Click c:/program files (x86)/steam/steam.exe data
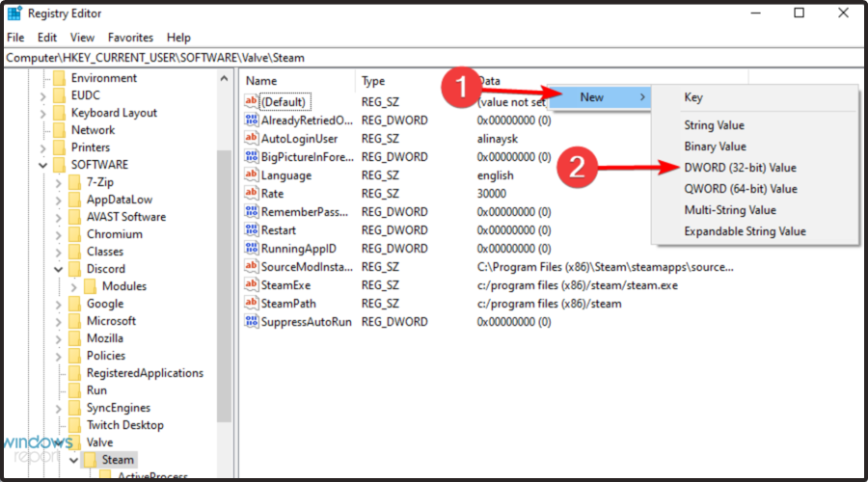Image resolution: width=868 pixels, height=482 pixels. tap(578, 285)
